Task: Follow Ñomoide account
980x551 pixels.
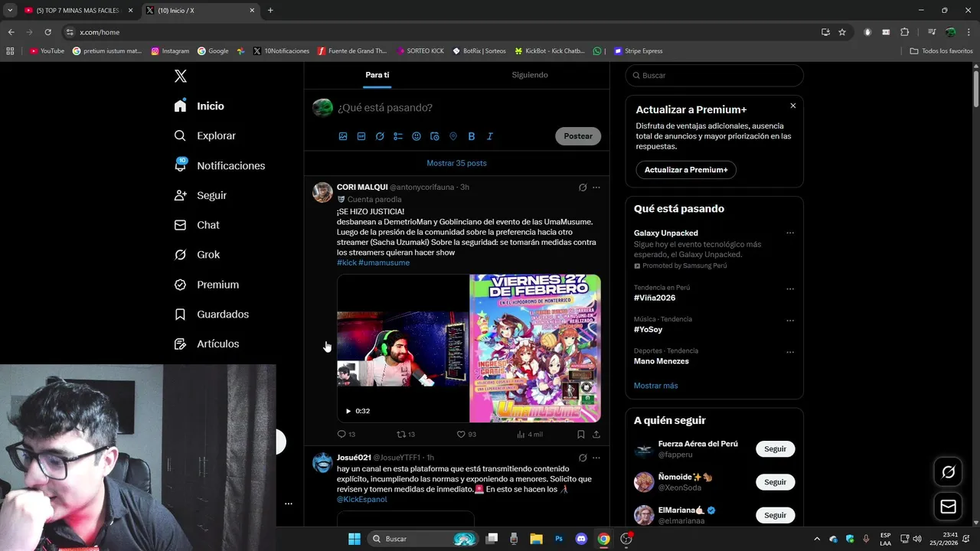Action: pyautogui.click(x=775, y=482)
